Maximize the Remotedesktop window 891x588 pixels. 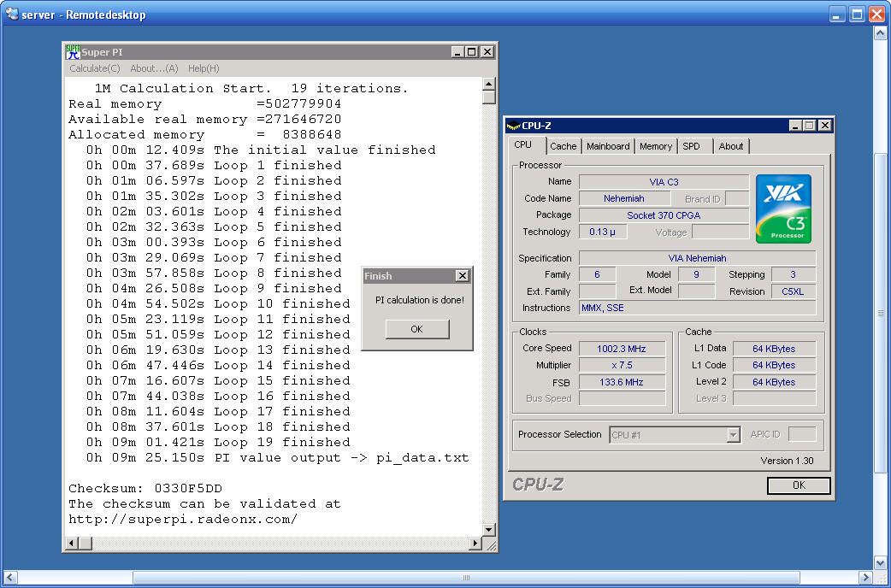coord(857,14)
